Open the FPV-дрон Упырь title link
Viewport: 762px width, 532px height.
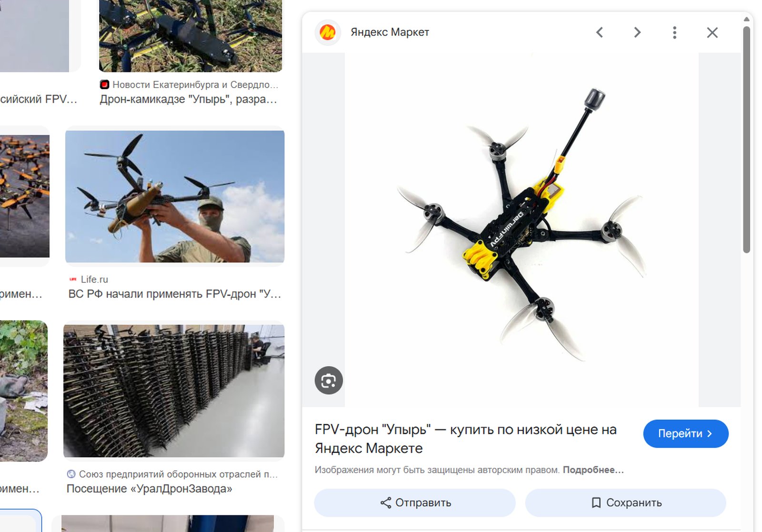click(465, 438)
